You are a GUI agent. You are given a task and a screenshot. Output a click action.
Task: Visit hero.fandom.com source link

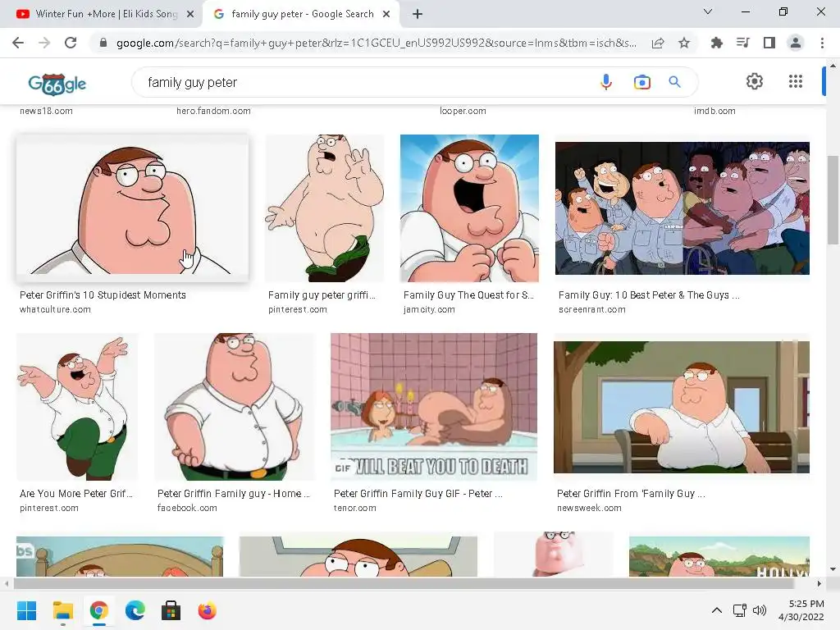[x=213, y=111]
